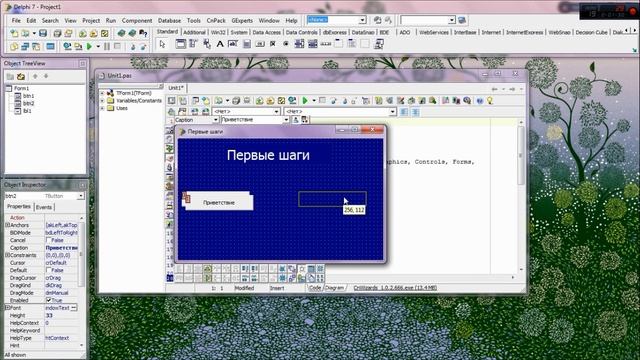The image size is (640, 360).
Task: Click the up arrow in Object TreeView
Action: [35, 76]
